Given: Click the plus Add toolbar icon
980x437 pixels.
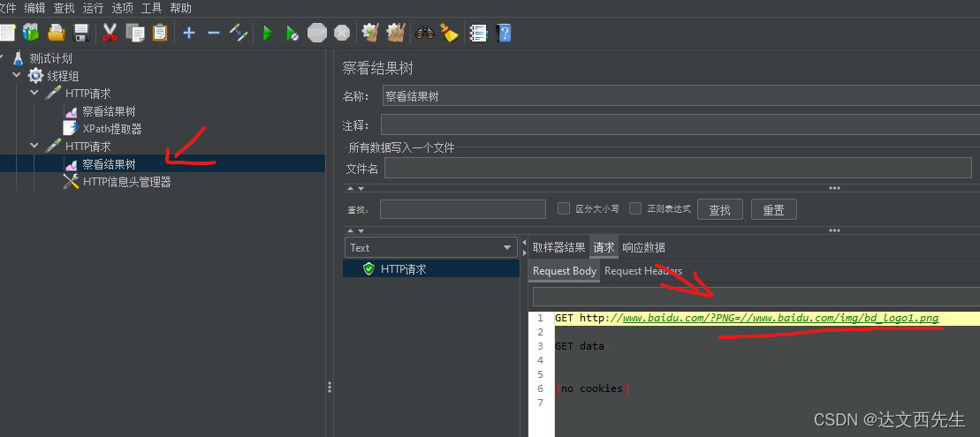Looking at the screenshot, I should (189, 33).
